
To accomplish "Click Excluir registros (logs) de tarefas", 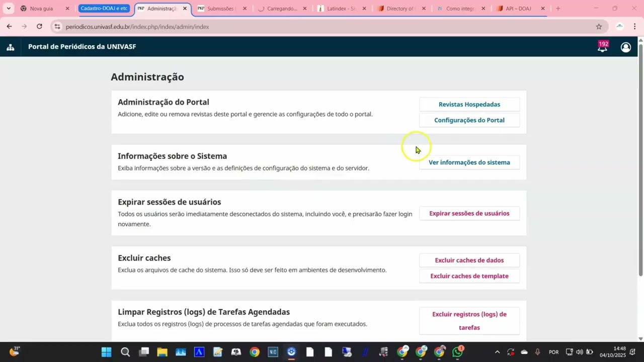I will pos(469,321).
